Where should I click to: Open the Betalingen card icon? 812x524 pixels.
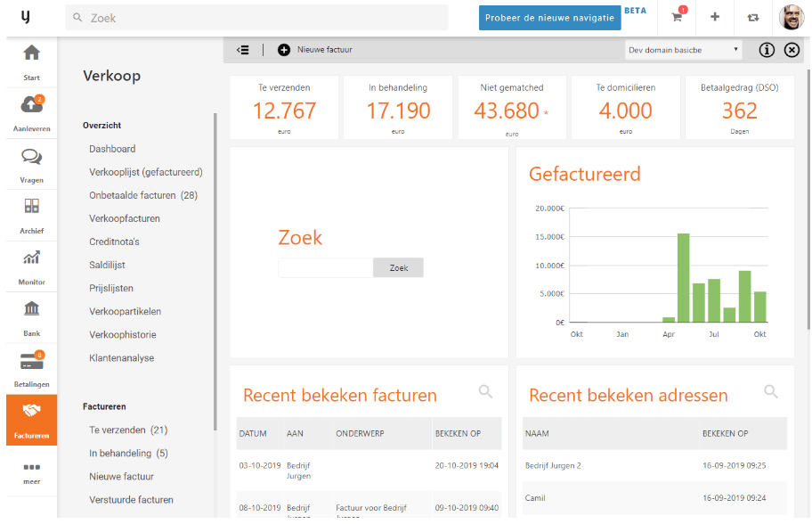tap(31, 362)
